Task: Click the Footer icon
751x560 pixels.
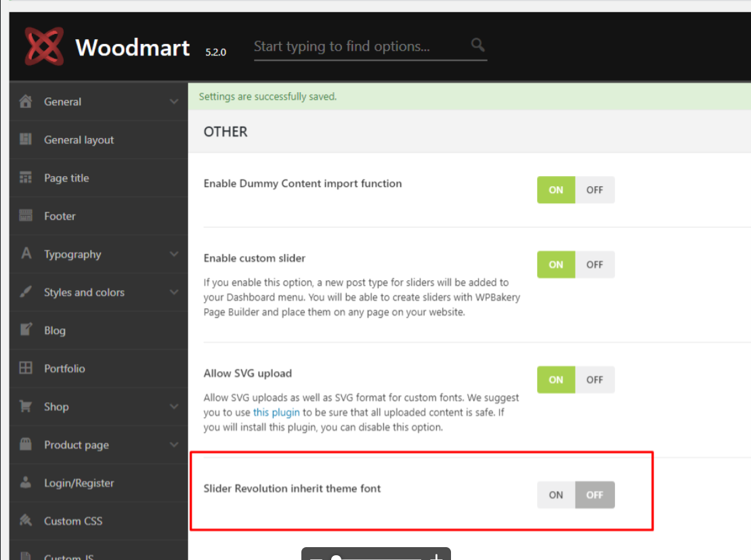Action: [26, 215]
